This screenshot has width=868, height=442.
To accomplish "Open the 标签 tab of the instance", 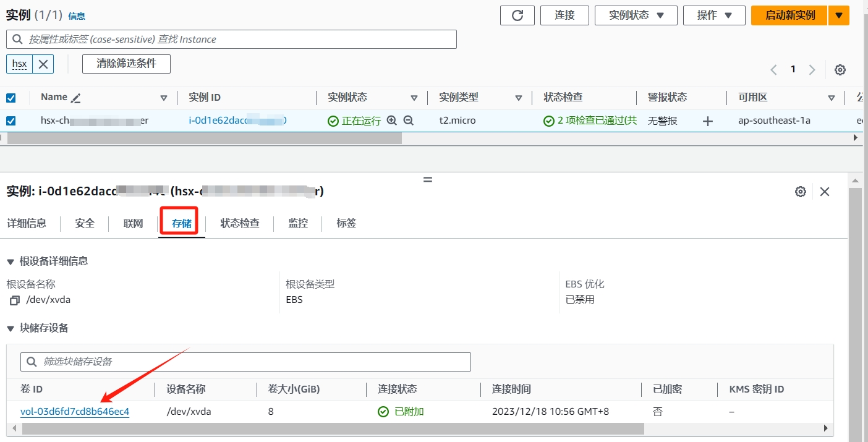I will tap(346, 223).
